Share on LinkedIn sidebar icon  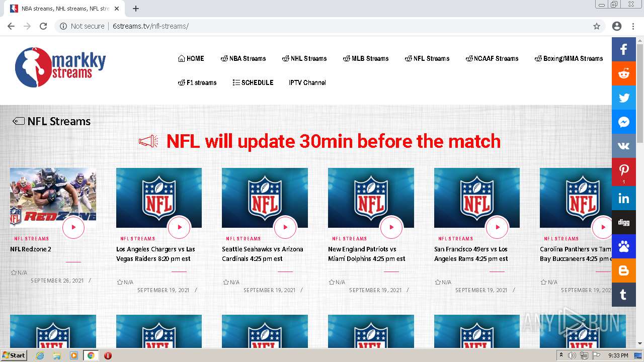[624, 198]
